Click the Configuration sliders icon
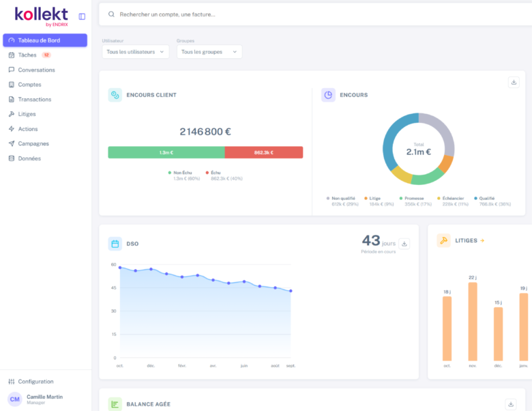 pos(12,382)
